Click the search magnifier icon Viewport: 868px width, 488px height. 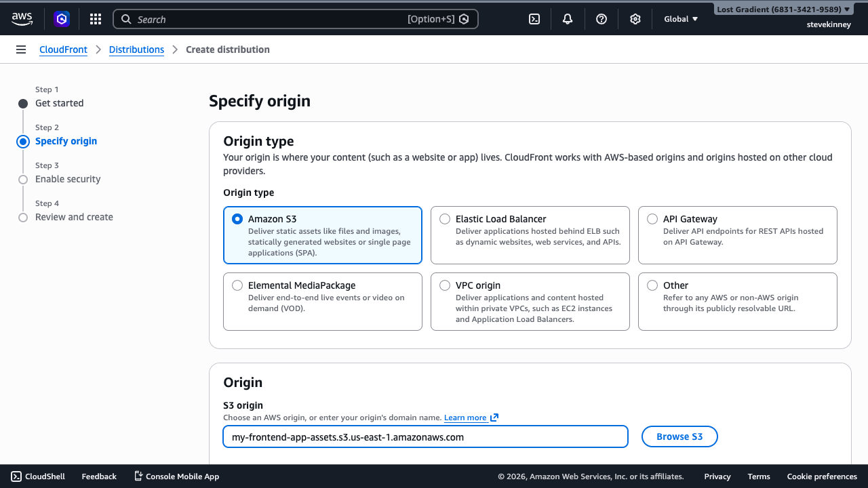click(x=126, y=19)
